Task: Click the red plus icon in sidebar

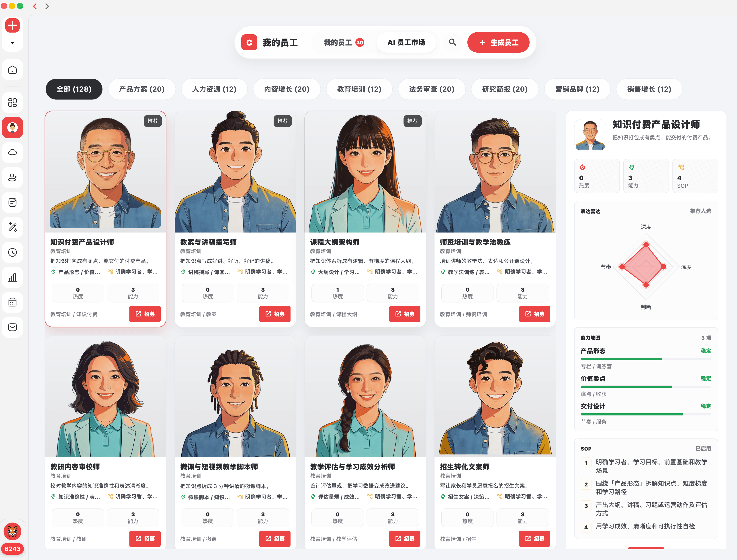Action: 12,25
